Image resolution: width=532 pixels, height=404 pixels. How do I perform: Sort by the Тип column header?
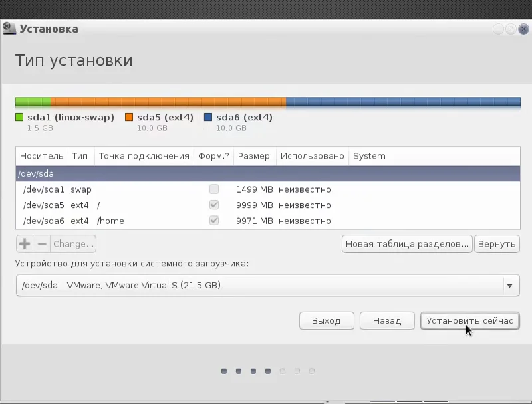pos(81,156)
